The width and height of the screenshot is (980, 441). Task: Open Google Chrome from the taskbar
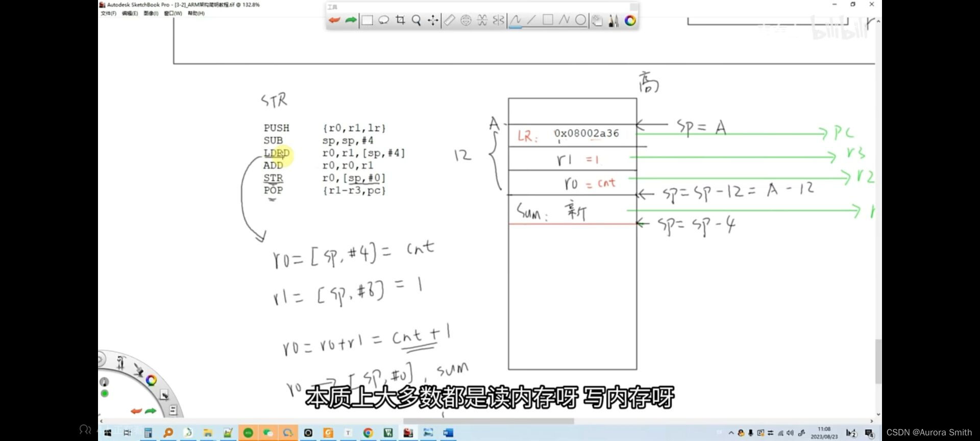tap(368, 433)
